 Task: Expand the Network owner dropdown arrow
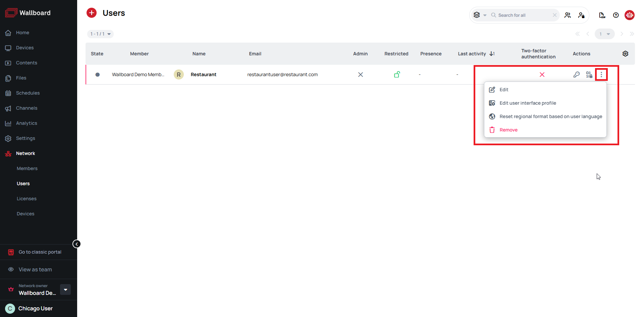(65, 289)
